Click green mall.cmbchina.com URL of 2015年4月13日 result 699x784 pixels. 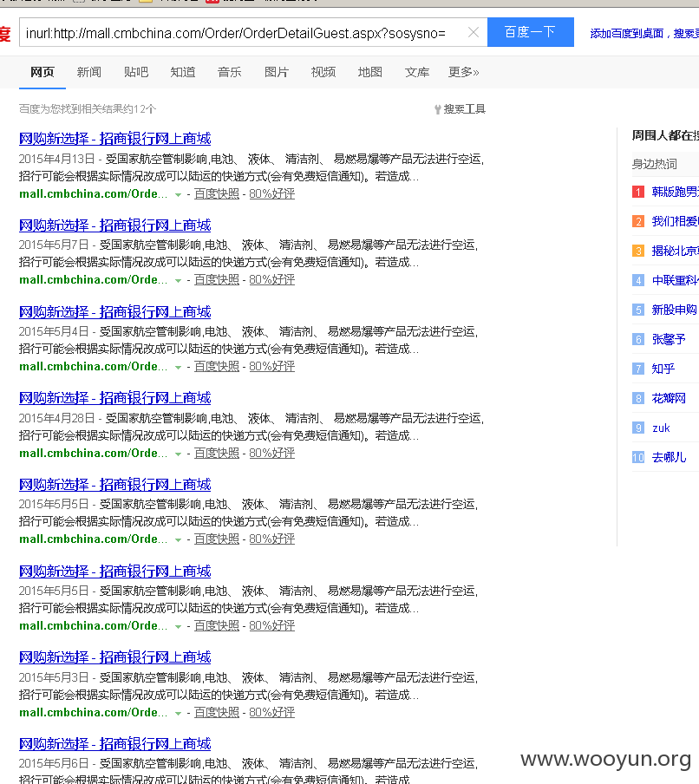pos(93,194)
